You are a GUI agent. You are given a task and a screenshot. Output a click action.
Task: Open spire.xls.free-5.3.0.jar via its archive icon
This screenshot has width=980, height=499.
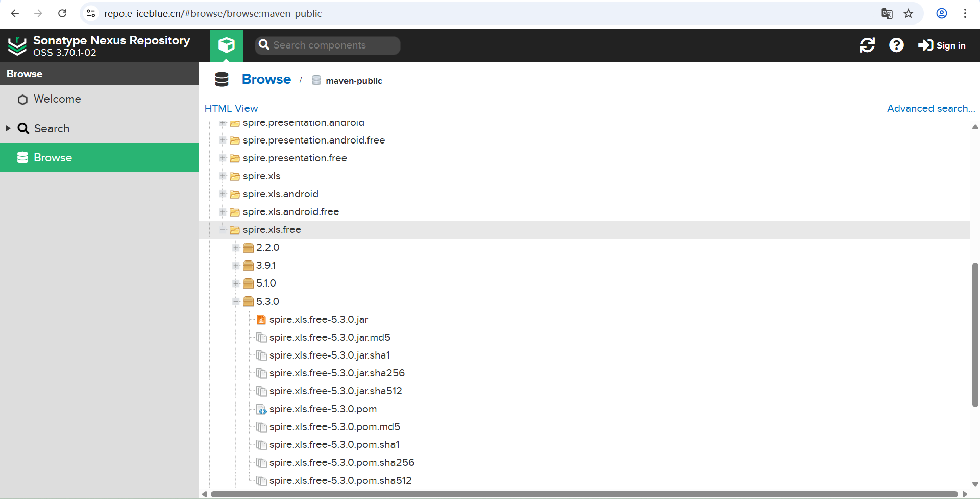[x=261, y=319]
